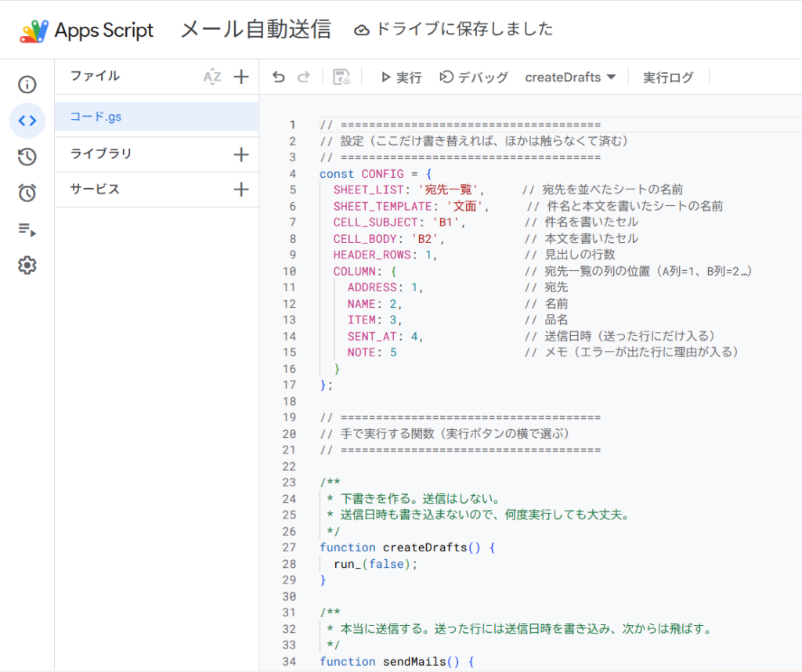Viewport: 802px width, 672px height.
Task: Place cursor on '宛先一覧' string
Action: [x=448, y=190]
